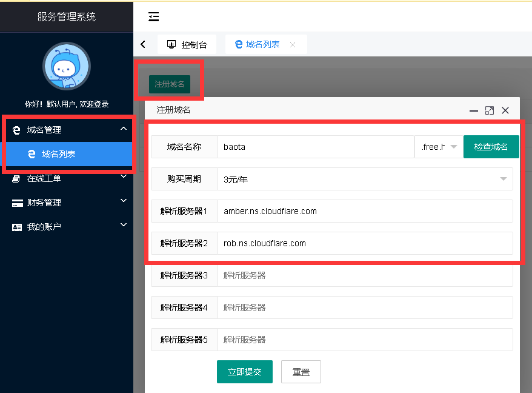
Task: Switch to the 控制台 tab
Action: click(x=187, y=44)
